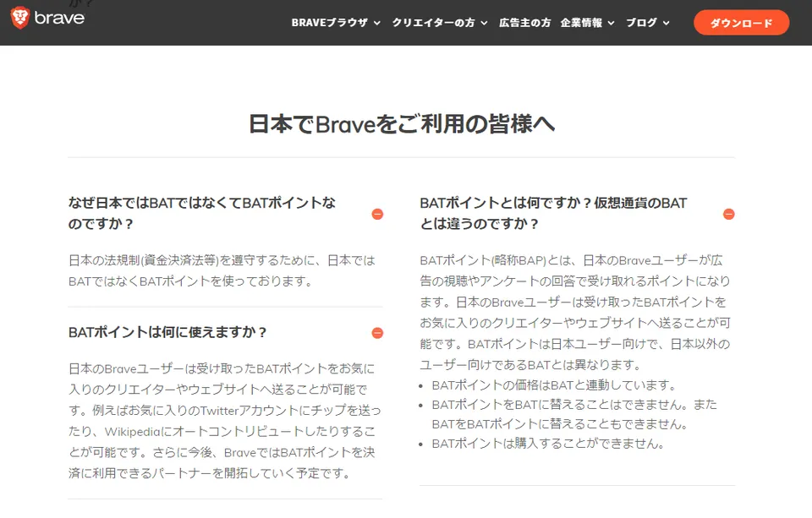Click paragraph starting BATポイント(略称BAP)とは
The image size is (812, 518).
point(575,312)
